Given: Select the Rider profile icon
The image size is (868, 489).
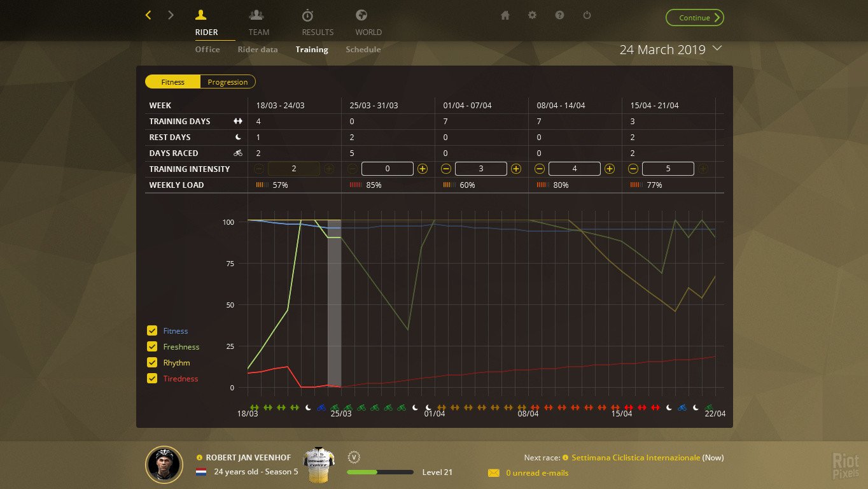Looking at the screenshot, I should pyautogui.click(x=200, y=15).
